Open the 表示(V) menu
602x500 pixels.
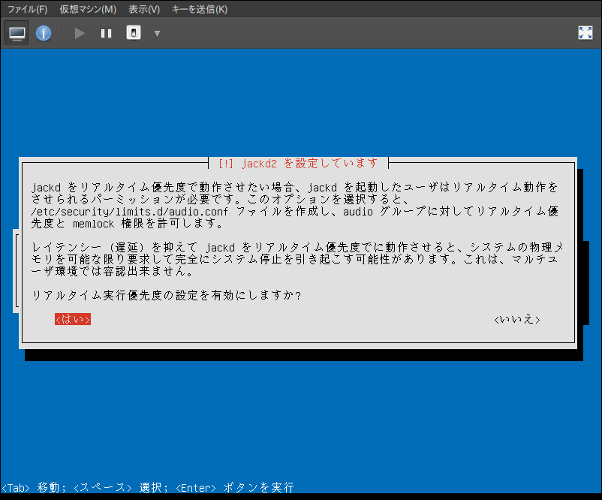[144, 9]
